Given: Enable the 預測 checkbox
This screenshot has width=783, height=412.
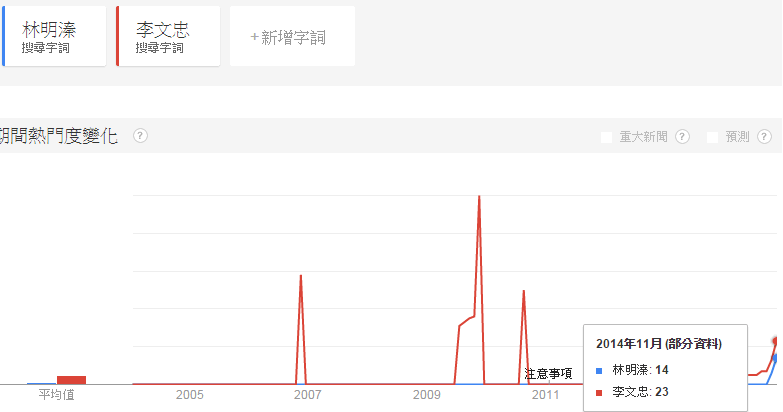Looking at the screenshot, I should click(713, 137).
